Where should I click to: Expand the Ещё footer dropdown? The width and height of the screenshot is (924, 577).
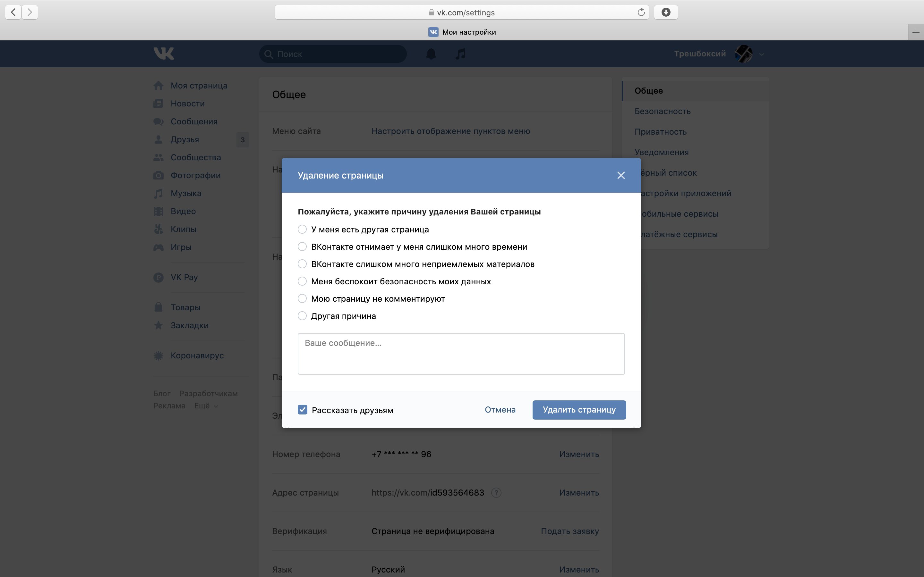(206, 406)
